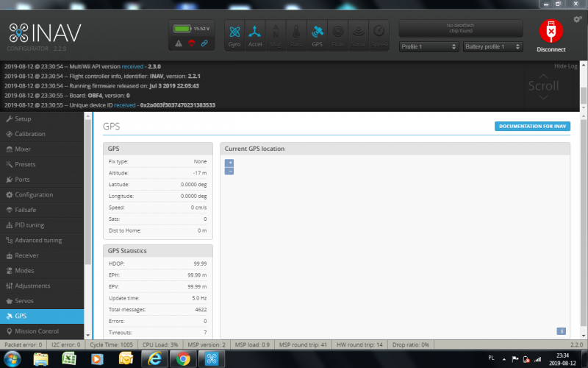The width and height of the screenshot is (588, 368).
Task: Click the battery voltage indicator
Action: pos(190,29)
